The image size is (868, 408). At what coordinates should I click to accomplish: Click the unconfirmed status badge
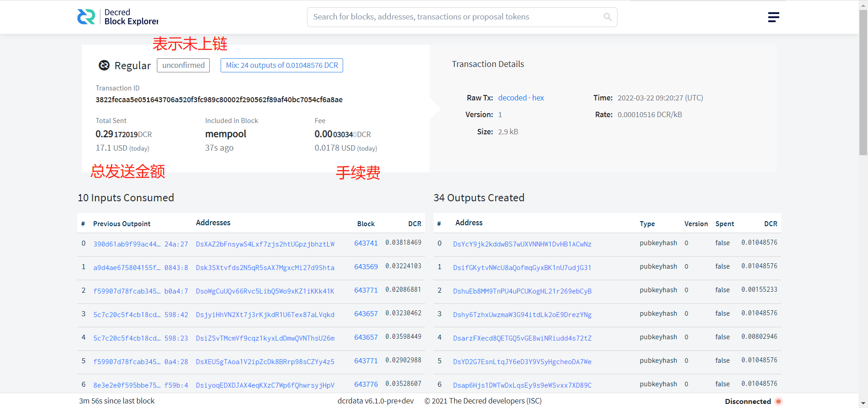pyautogui.click(x=183, y=66)
